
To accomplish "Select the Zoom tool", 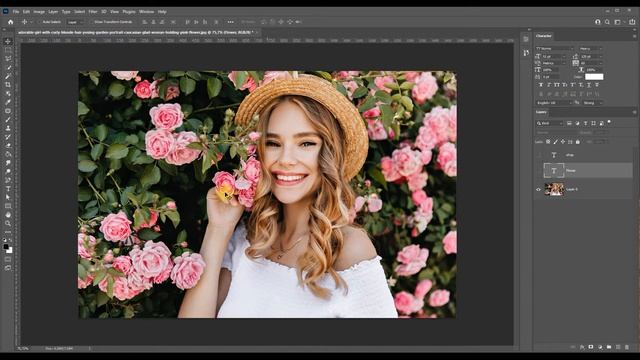I will click(8, 223).
